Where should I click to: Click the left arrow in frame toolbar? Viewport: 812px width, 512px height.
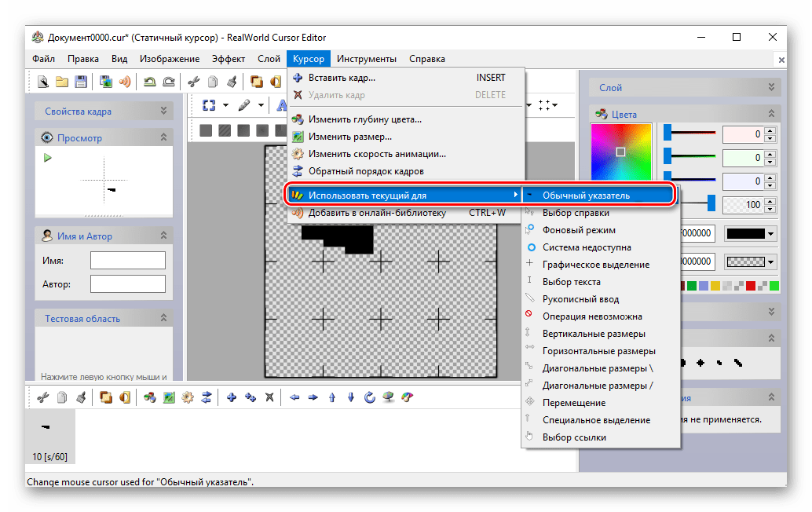pos(294,397)
